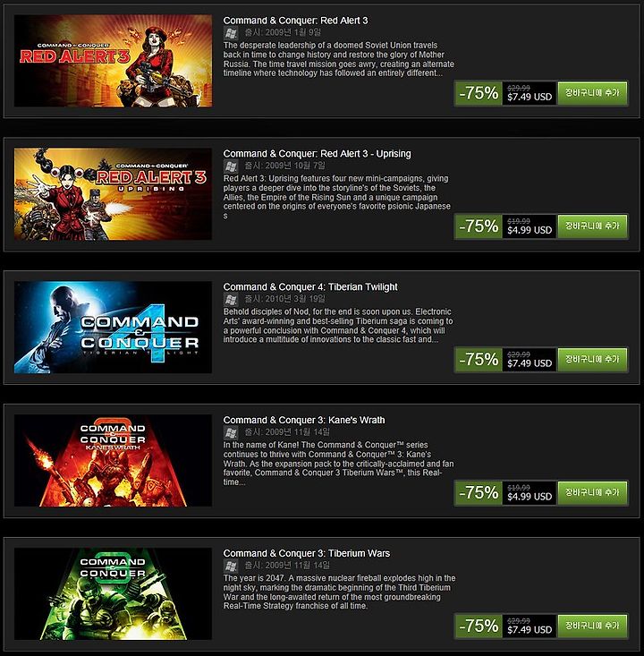Add Kane's Wrath to the cart
This screenshot has height=656, width=644.
(592, 492)
